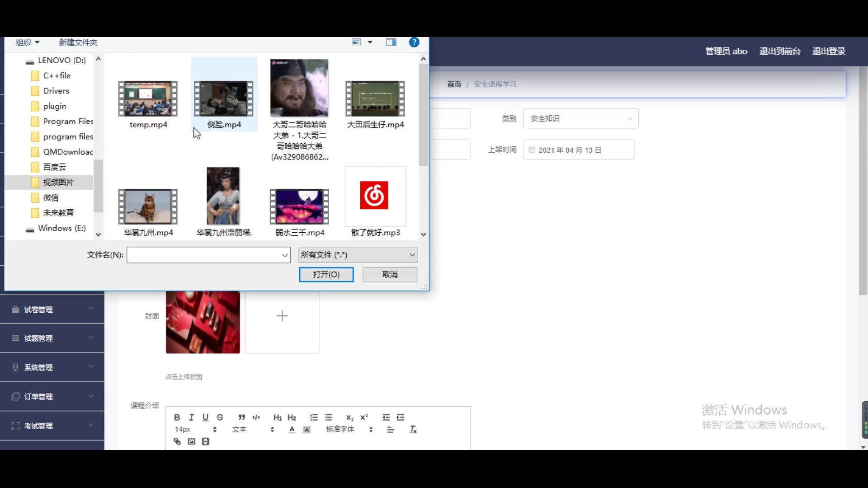
Task: Click 新建文件夹 to create a folder
Action: [78, 42]
